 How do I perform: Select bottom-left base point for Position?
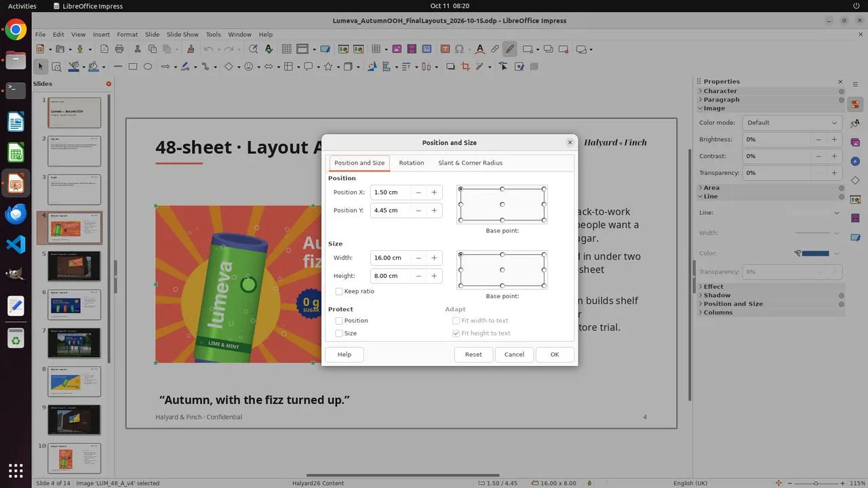pyautogui.click(x=460, y=220)
